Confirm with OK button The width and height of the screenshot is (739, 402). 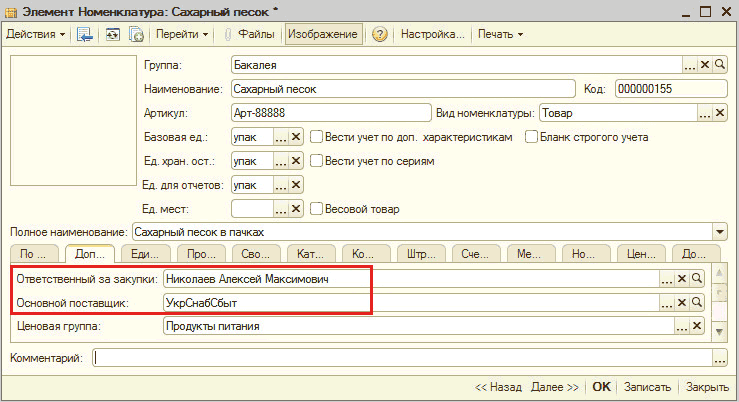[601, 387]
